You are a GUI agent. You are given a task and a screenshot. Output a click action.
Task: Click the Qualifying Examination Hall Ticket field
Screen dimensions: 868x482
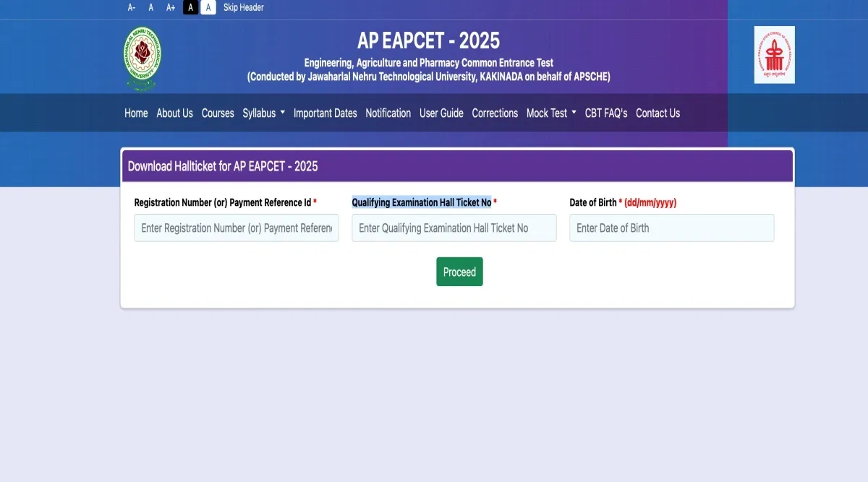(x=454, y=228)
